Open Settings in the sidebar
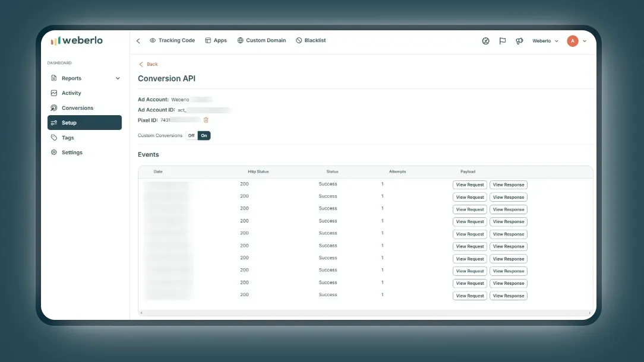This screenshot has width=644, height=362. (x=84, y=153)
